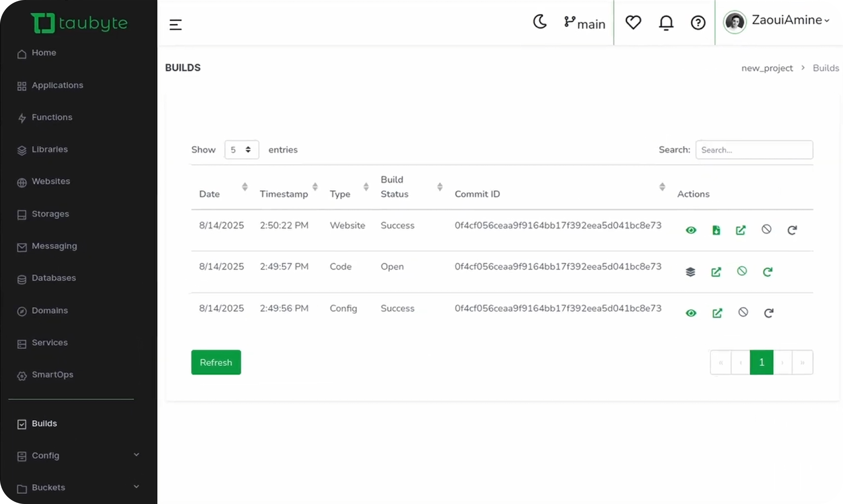Click the heart favorites icon
The height and width of the screenshot is (504, 843).
pyautogui.click(x=633, y=23)
